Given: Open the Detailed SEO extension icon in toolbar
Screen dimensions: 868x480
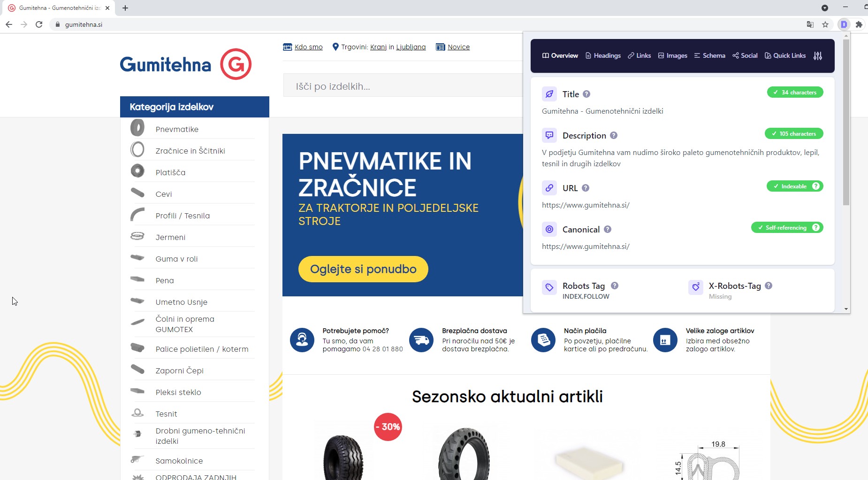Looking at the screenshot, I should point(844,24).
